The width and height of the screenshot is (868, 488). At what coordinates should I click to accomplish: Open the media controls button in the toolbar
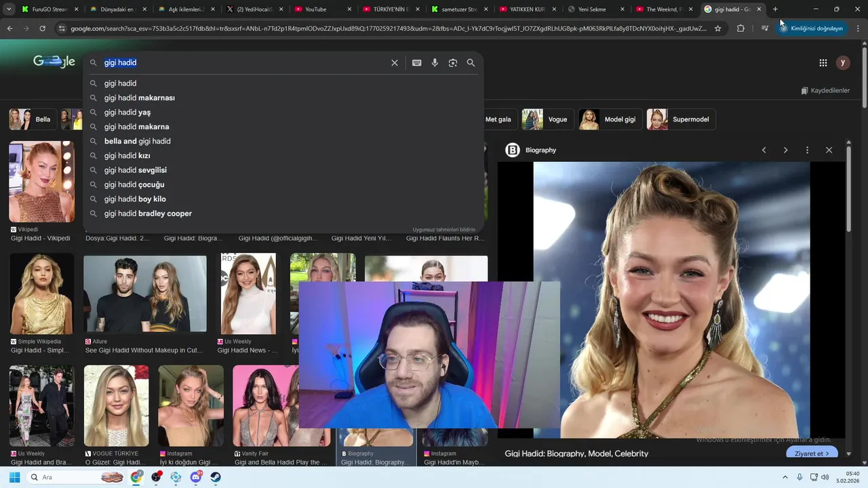tap(765, 28)
